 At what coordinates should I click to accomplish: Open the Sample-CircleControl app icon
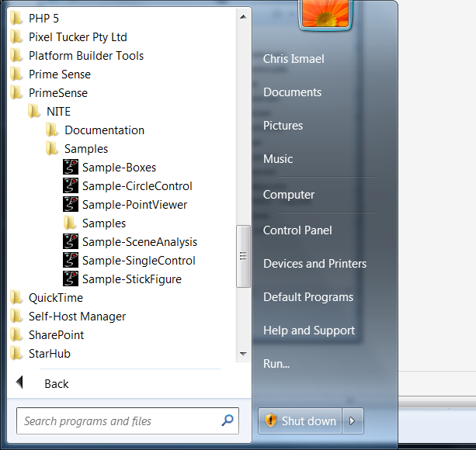click(x=71, y=186)
